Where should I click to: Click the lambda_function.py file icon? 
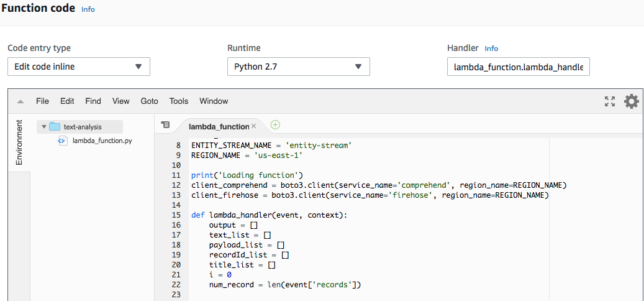[62, 141]
